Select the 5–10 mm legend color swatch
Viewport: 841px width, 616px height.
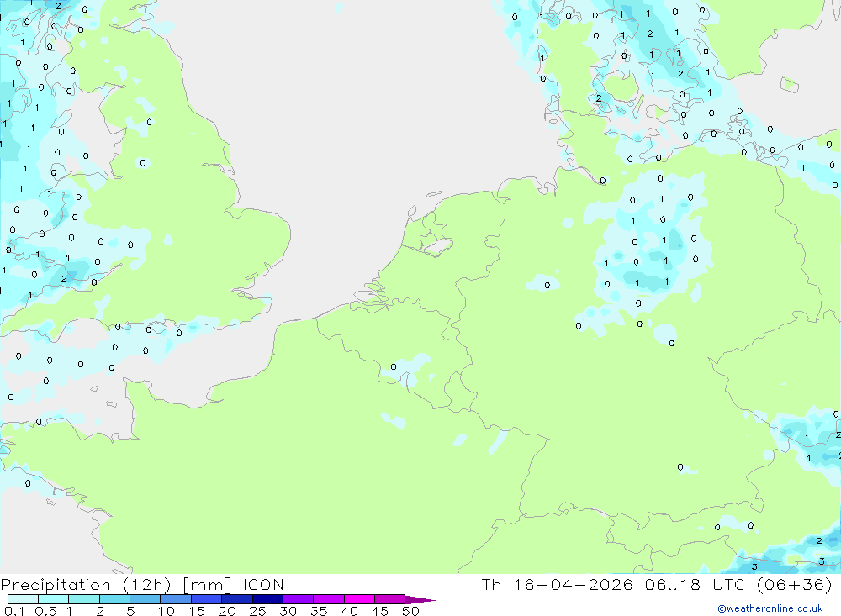pyautogui.click(x=145, y=599)
